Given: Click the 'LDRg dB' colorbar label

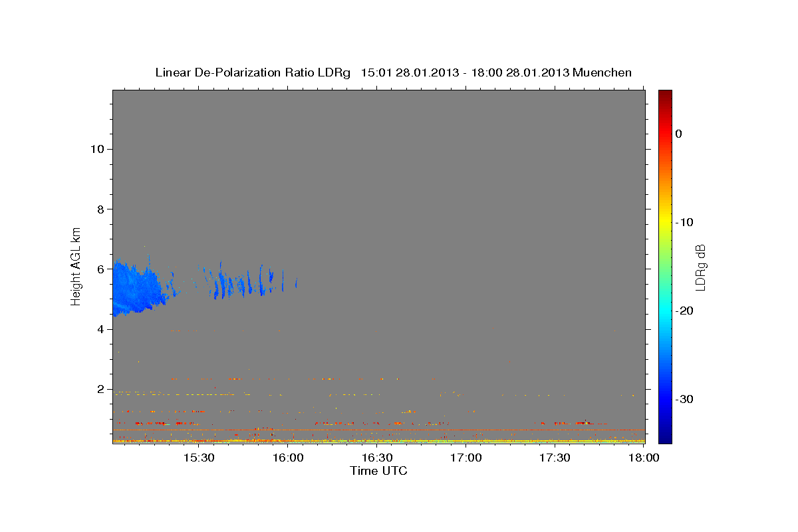Looking at the screenshot, I should pos(700,267).
